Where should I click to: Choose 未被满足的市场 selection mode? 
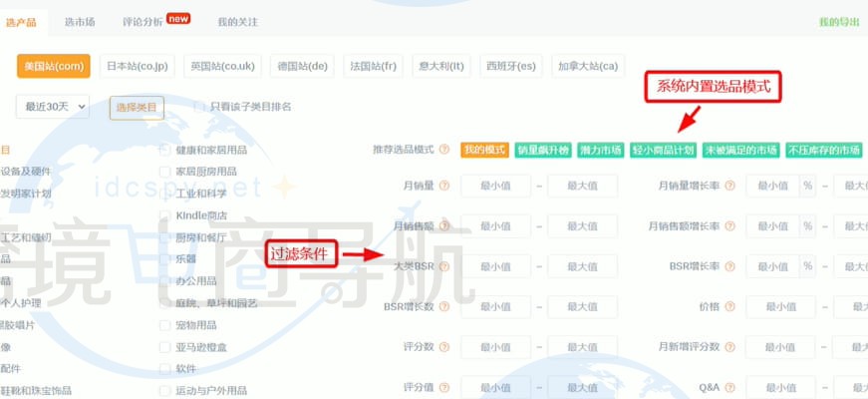point(741,150)
